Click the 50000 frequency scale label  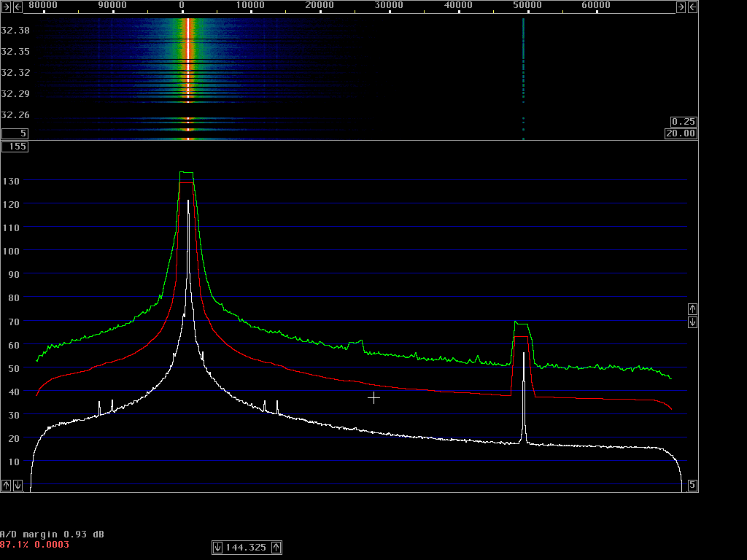(527, 5)
